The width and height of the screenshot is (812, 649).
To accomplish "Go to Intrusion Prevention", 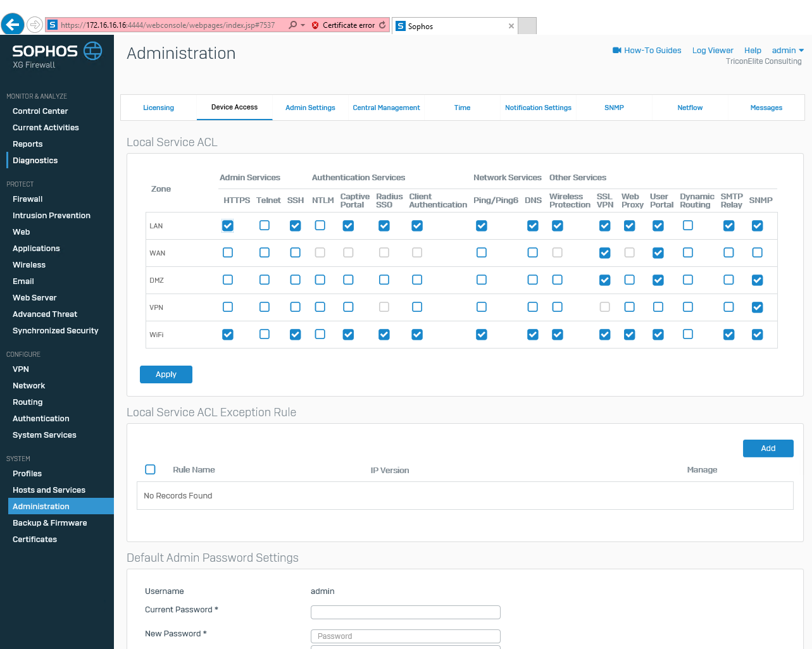I will coord(51,216).
